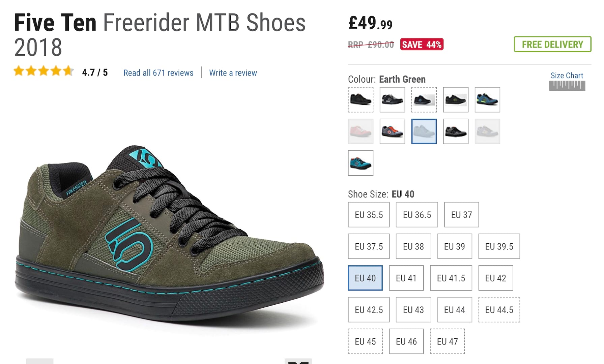The height and width of the screenshot is (364, 604).
Task: Choose the faded red shoe swatch
Action: coord(361,131)
